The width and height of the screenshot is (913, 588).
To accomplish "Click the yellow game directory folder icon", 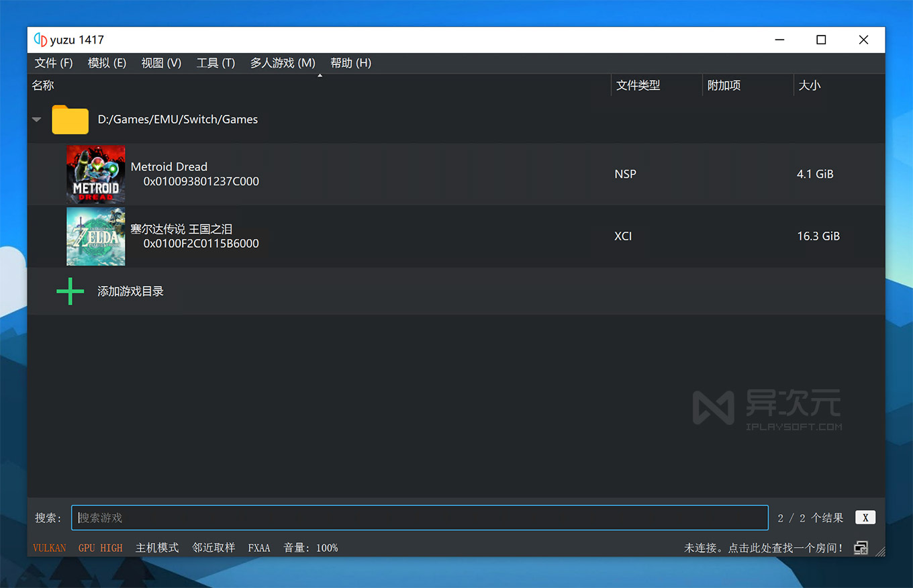I will tap(70, 119).
